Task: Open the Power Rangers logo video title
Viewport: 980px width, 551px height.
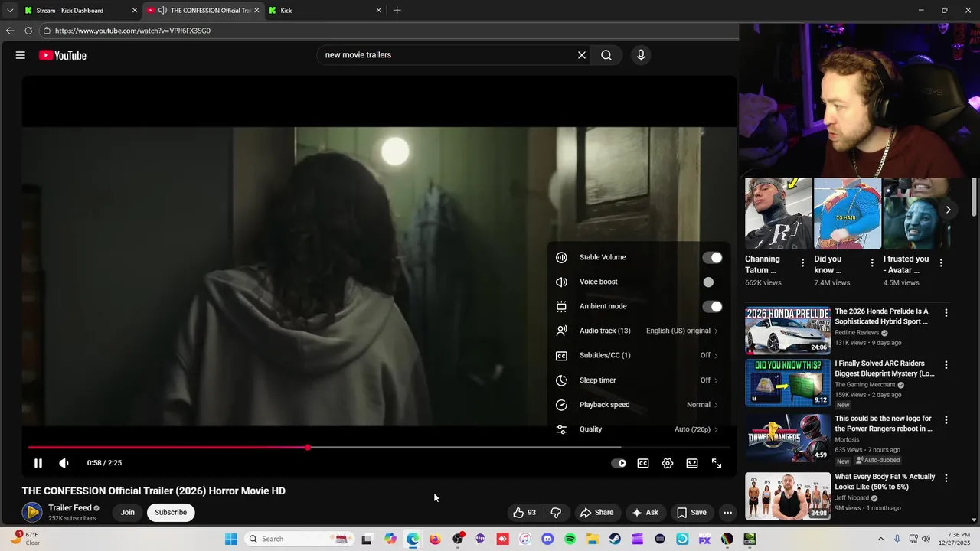Action: tap(884, 424)
